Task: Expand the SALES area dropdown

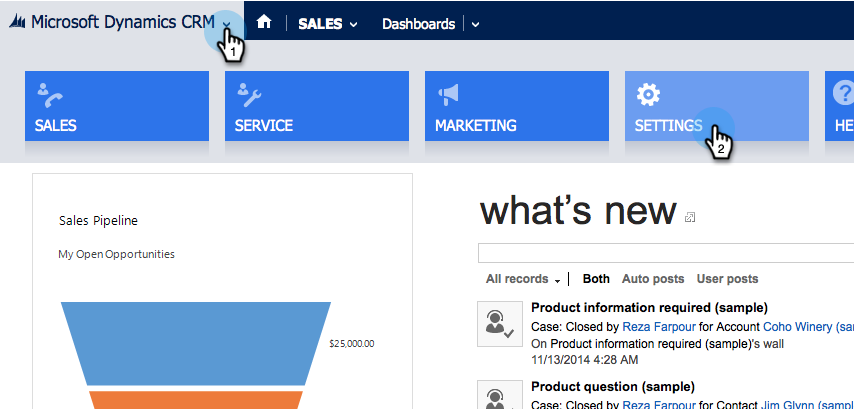Action: coord(353,25)
